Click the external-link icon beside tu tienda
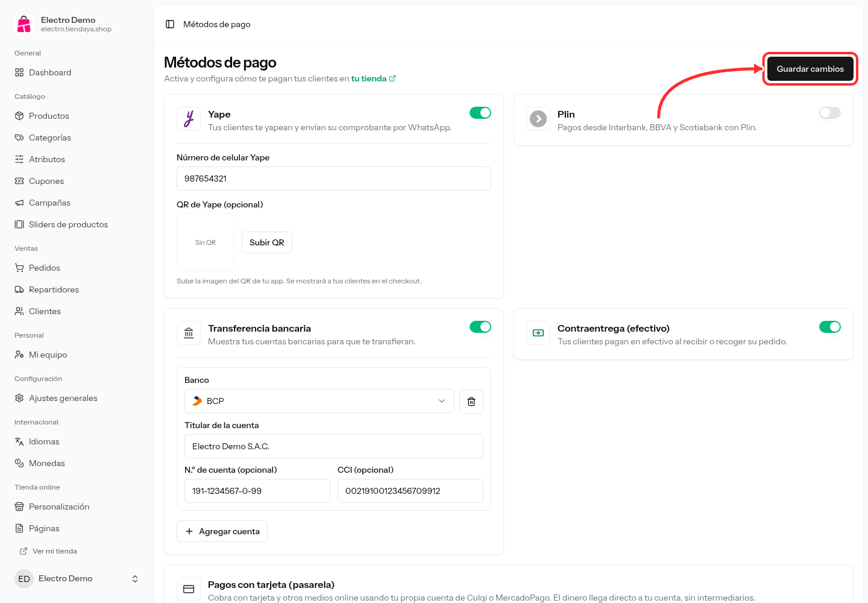 392,78
